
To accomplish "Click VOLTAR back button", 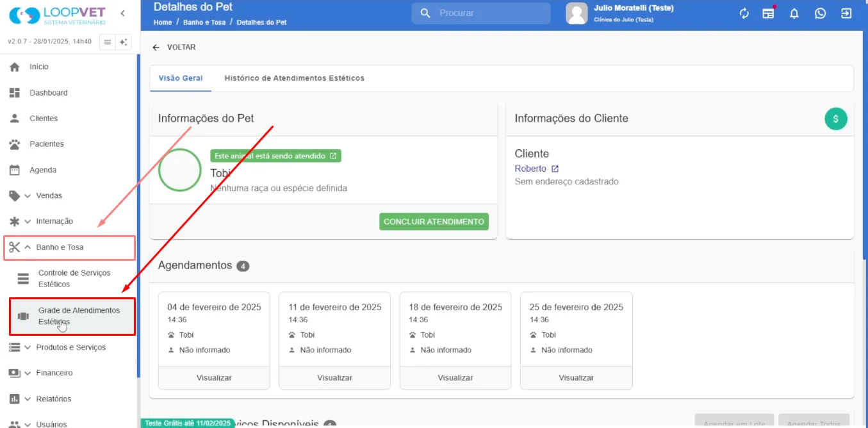I will pyautogui.click(x=174, y=47).
